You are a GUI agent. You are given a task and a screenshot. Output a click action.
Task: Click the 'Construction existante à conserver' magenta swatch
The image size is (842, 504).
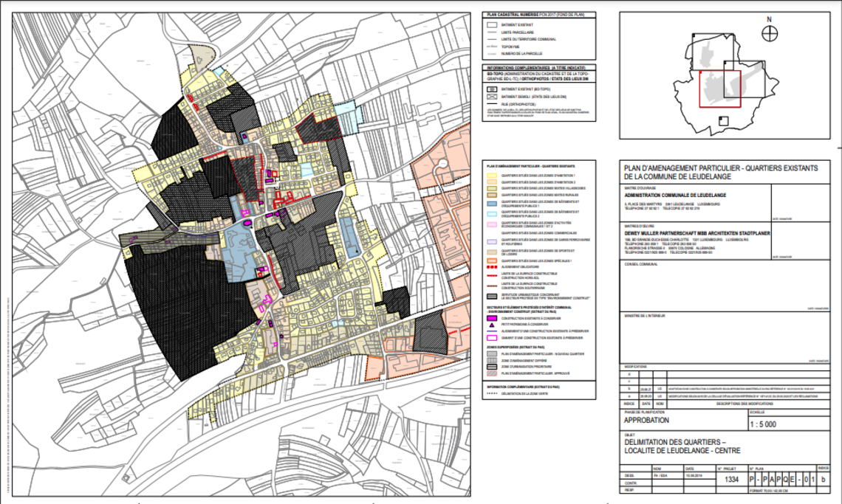(491, 318)
